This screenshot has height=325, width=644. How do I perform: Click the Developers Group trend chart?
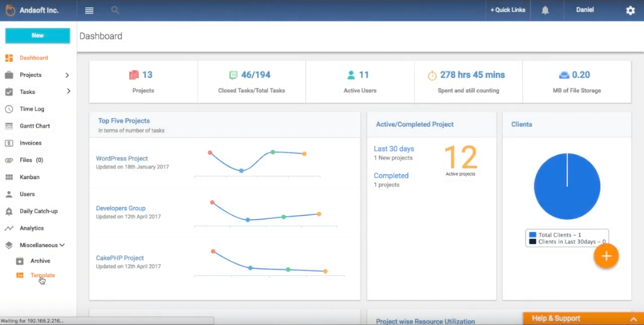[x=266, y=214]
